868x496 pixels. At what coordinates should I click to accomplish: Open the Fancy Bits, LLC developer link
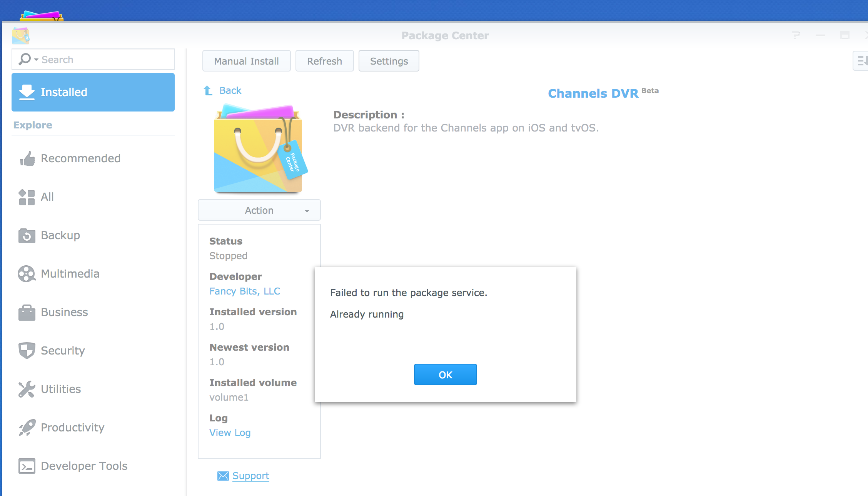click(245, 291)
